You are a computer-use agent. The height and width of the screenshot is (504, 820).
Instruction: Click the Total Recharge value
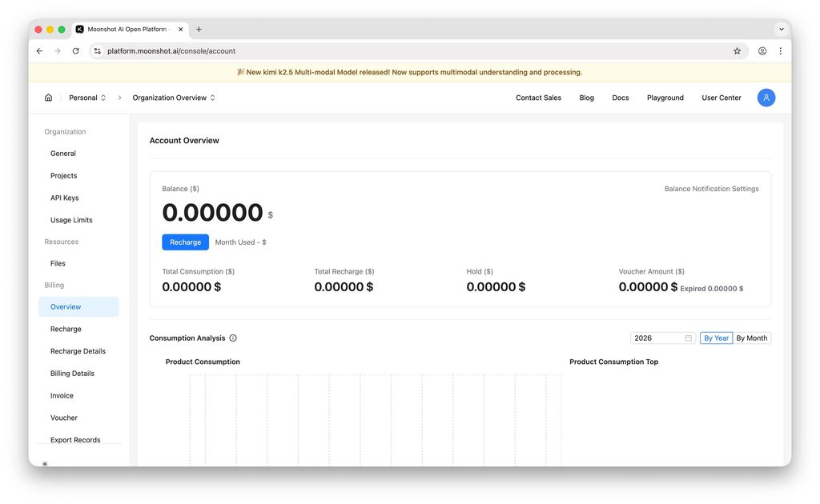coord(344,286)
